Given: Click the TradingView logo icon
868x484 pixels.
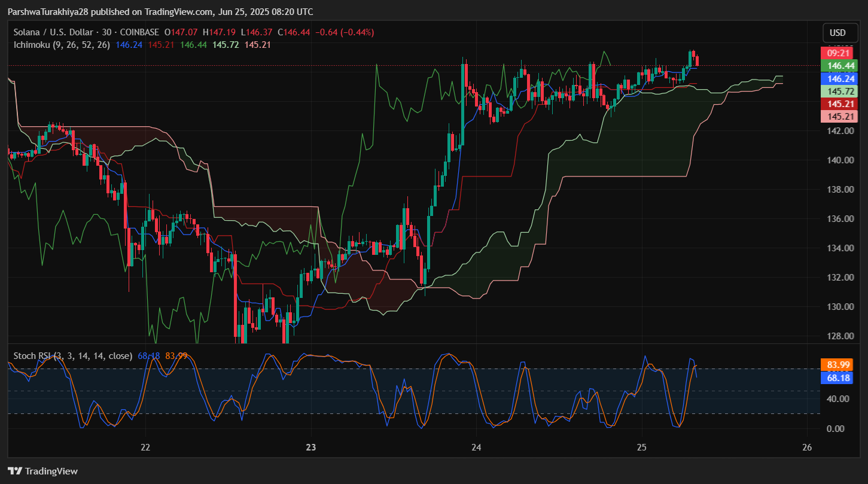Looking at the screenshot, I should (x=15, y=471).
